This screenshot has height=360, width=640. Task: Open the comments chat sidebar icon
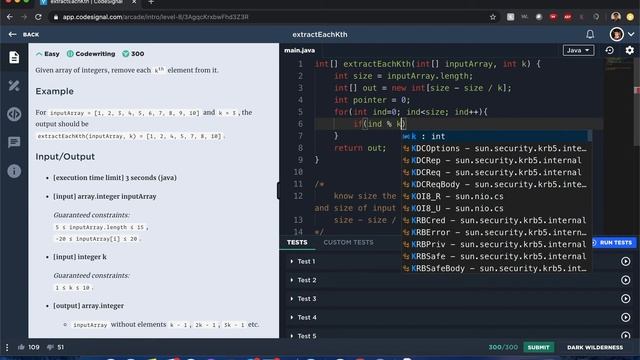[x=14, y=142]
